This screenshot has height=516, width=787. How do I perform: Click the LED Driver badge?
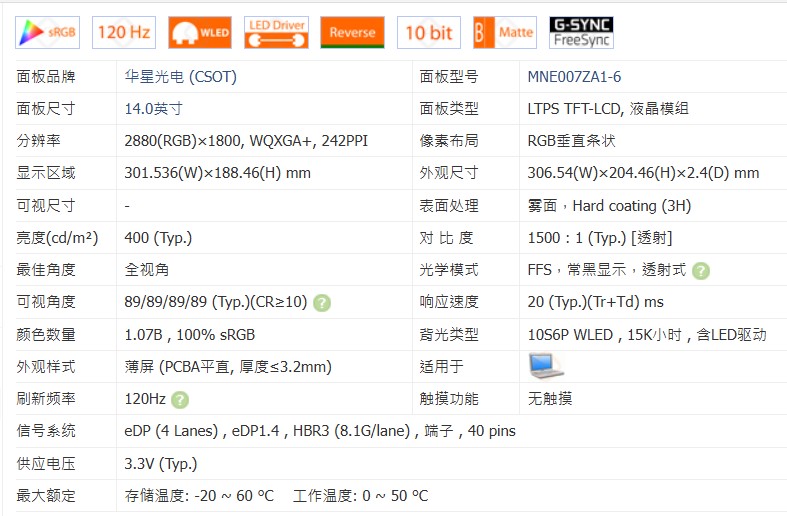pos(276,32)
